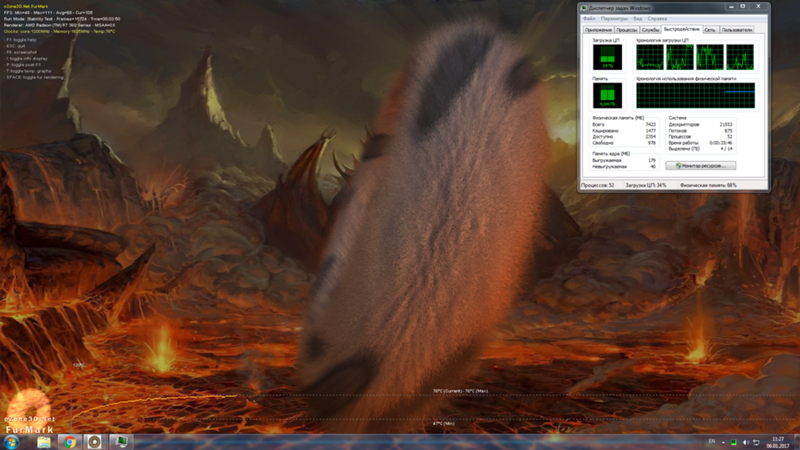Open Windows Explorer from the taskbar
The image size is (800, 450).
(44, 442)
